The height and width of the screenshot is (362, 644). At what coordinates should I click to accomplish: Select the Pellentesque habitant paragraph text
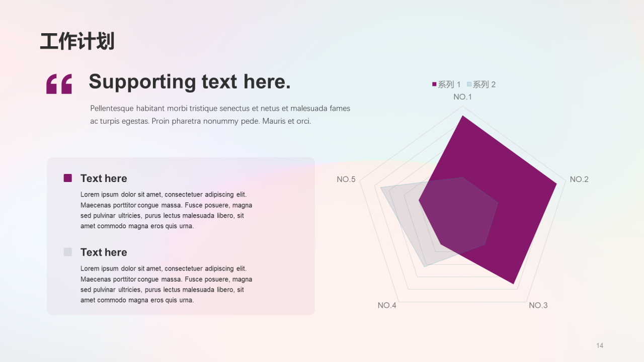pyautogui.click(x=220, y=115)
